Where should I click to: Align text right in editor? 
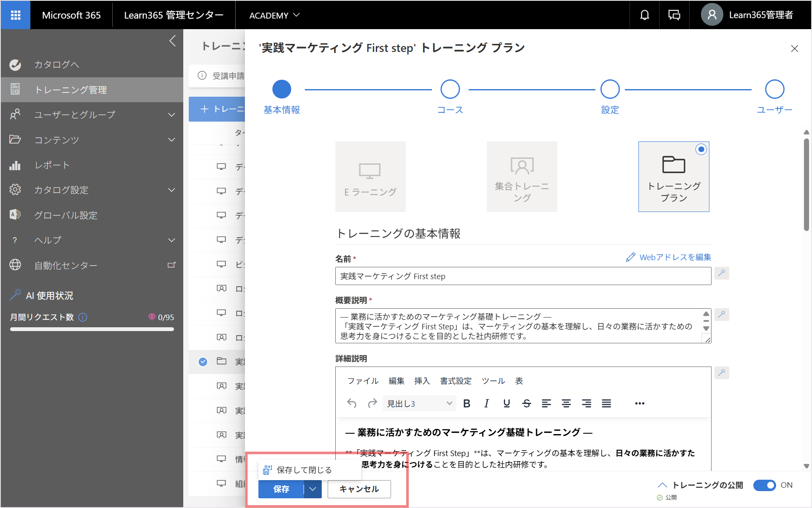587,403
